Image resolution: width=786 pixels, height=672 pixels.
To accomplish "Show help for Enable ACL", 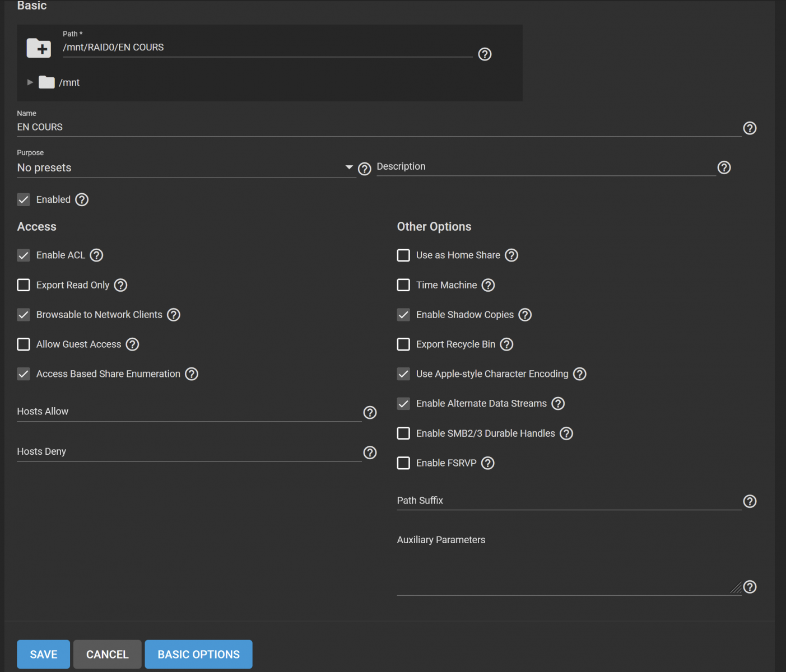I will pos(96,255).
